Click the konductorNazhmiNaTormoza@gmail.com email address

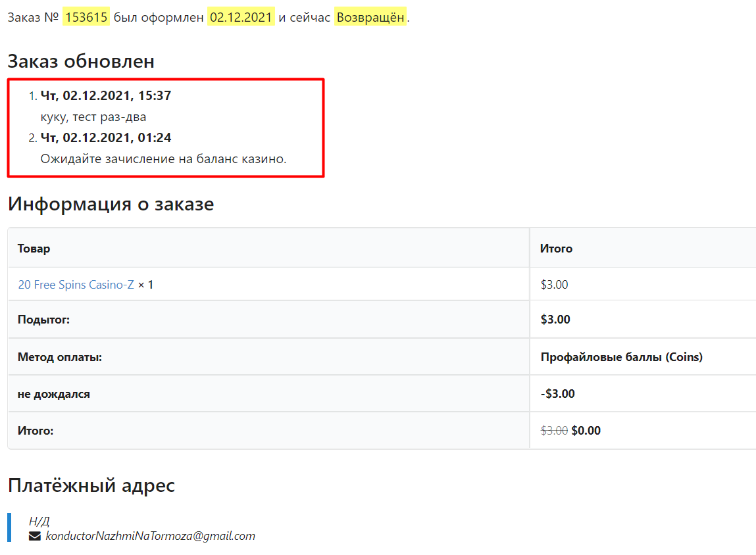pyautogui.click(x=150, y=536)
